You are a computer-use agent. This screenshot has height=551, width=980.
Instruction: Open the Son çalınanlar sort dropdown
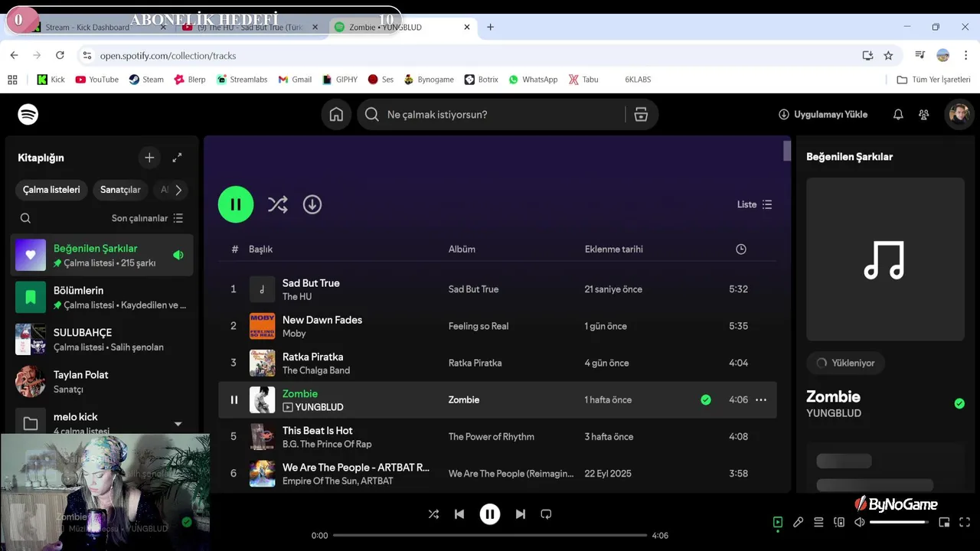[x=147, y=218]
